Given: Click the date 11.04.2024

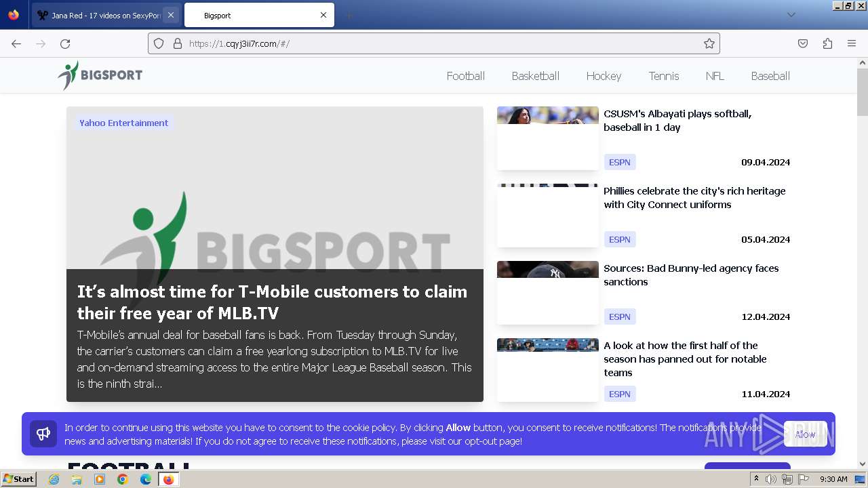Looking at the screenshot, I should [x=766, y=394].
